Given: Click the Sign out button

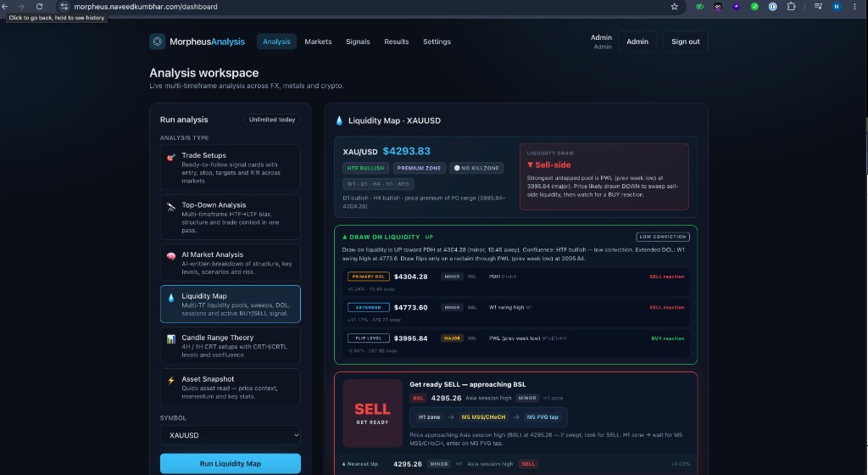Looking at the screenshot, I should [x=685, y=42].
